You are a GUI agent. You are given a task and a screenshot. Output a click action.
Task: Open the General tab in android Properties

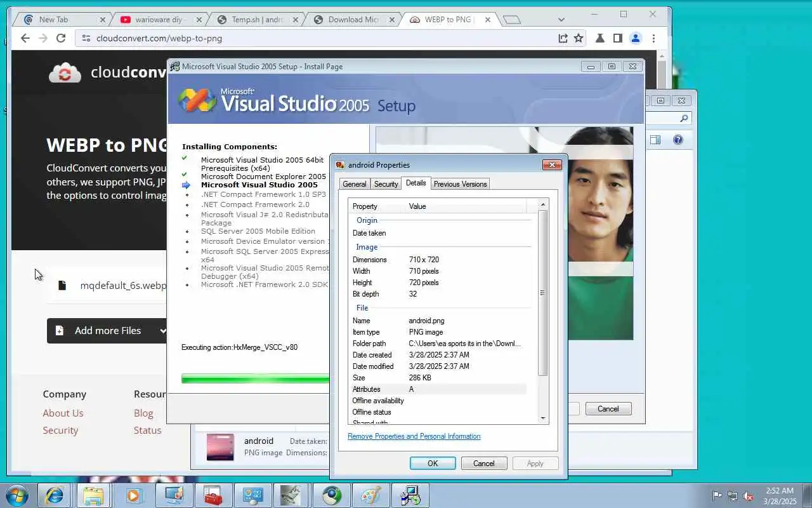click(354, 184)
